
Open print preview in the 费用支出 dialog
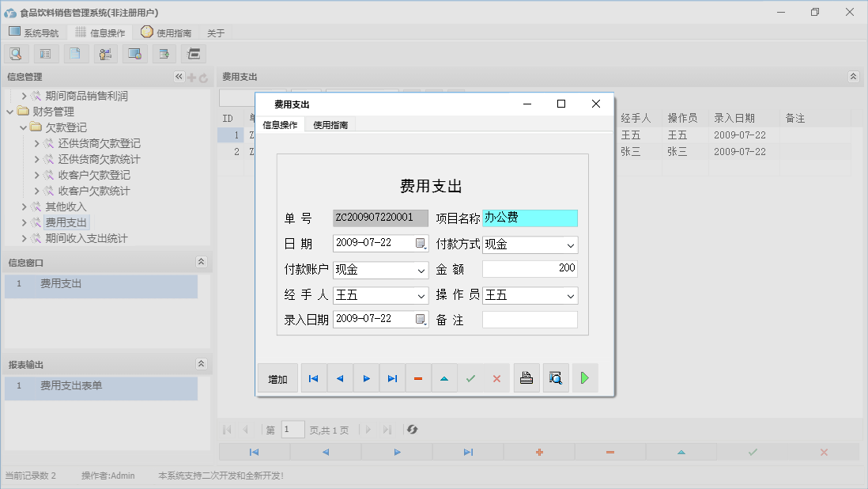(555, 377)
